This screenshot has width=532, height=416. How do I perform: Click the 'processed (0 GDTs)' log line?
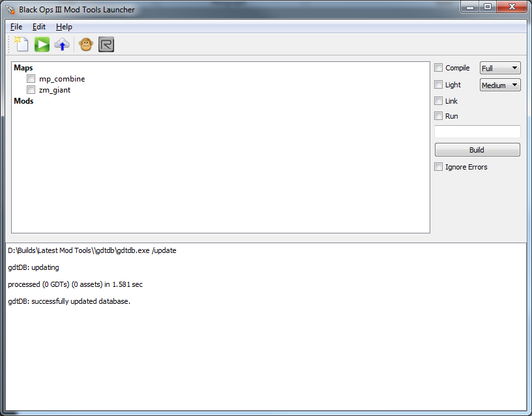tap(75, 284)
